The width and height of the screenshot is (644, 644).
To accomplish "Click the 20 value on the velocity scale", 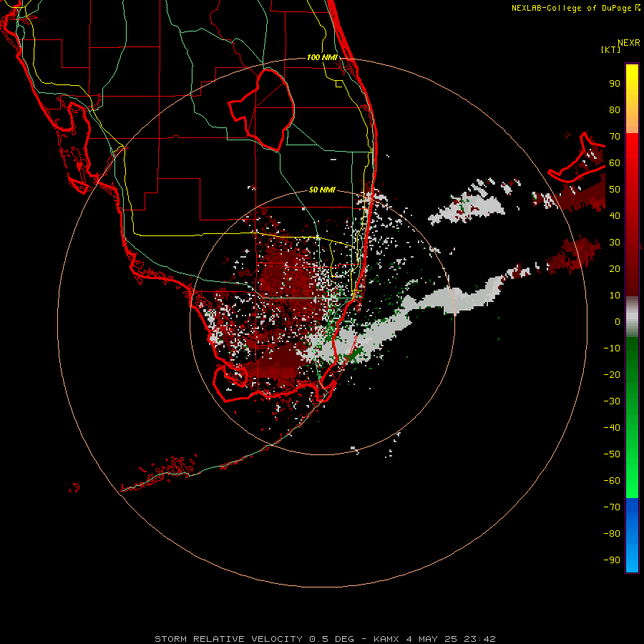I will [615, 269].
